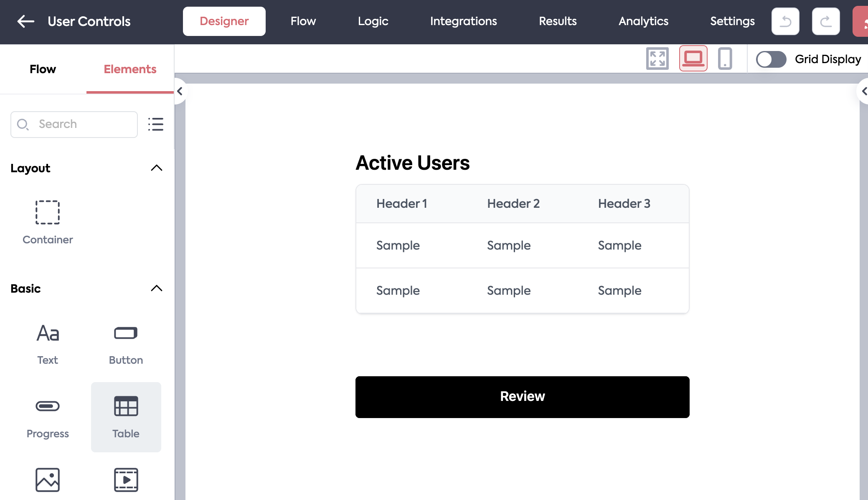Collapse the Layout section

click(x=156, y=168)
